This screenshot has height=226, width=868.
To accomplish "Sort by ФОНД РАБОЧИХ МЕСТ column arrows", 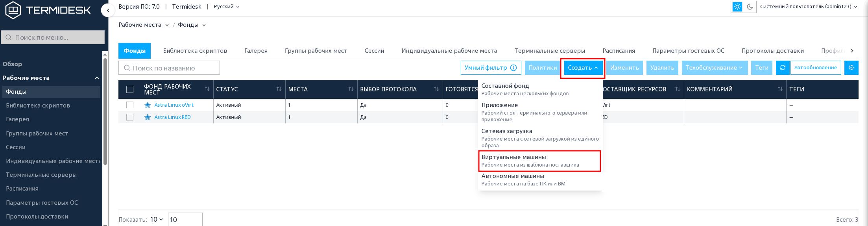I will 207,89.
